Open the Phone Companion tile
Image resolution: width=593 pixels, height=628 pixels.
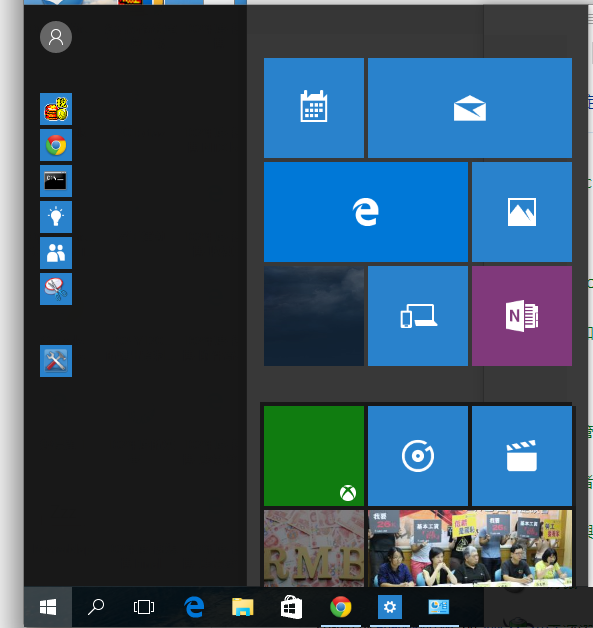click(x=418, y=316)
